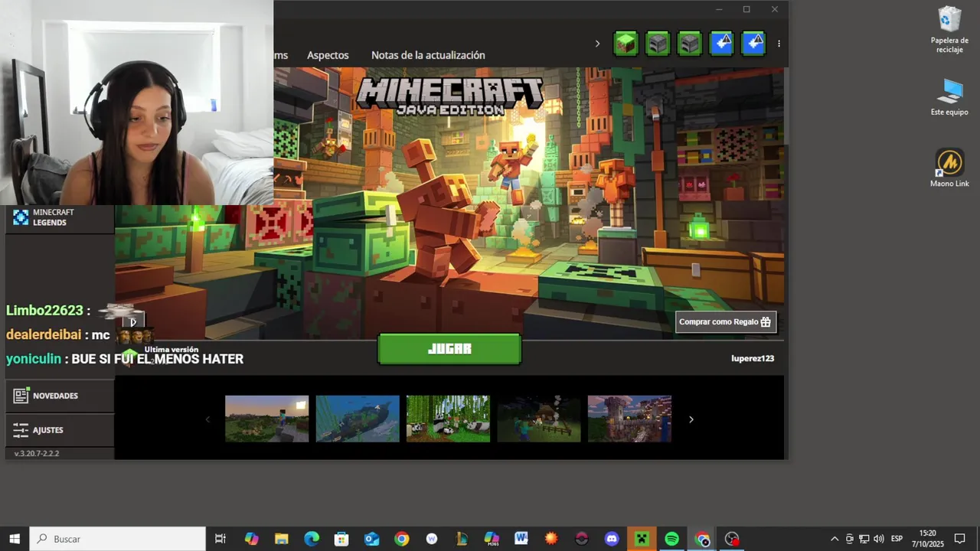Image resolution: width=980 pixels, height=551 pixels.
Task: Click the Novedades newspaper icon
Action: (x=21, y=396)
